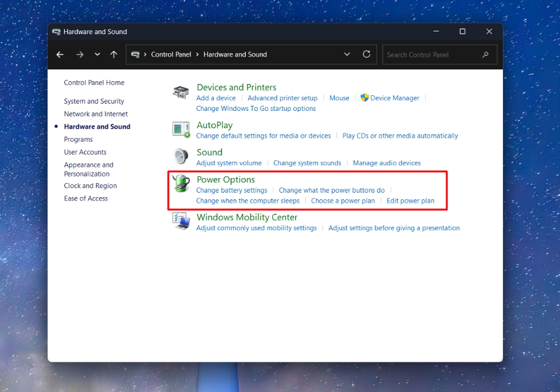Open Clock and Region category
This screenshot has height=392, width=560.
click(x=90, y=186)
